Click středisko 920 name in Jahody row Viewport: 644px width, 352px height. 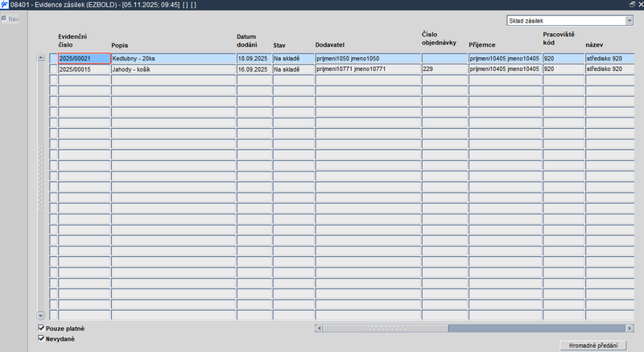click(609, 69)
